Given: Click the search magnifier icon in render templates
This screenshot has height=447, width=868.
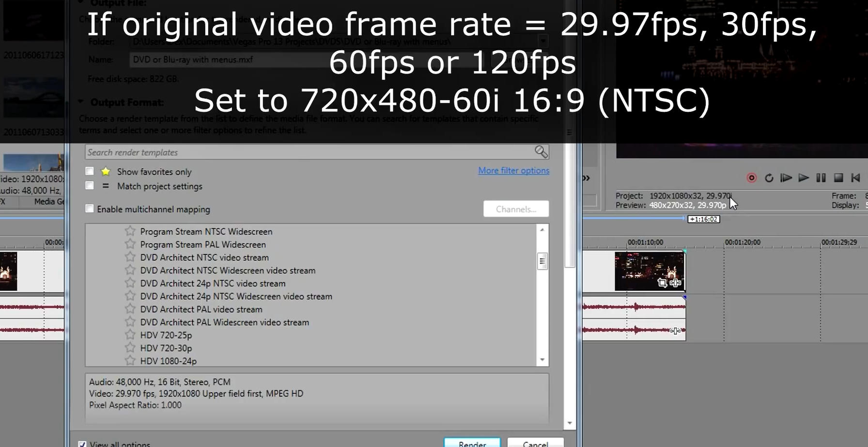Looking at the screenshot, I should tap(541, 152).
